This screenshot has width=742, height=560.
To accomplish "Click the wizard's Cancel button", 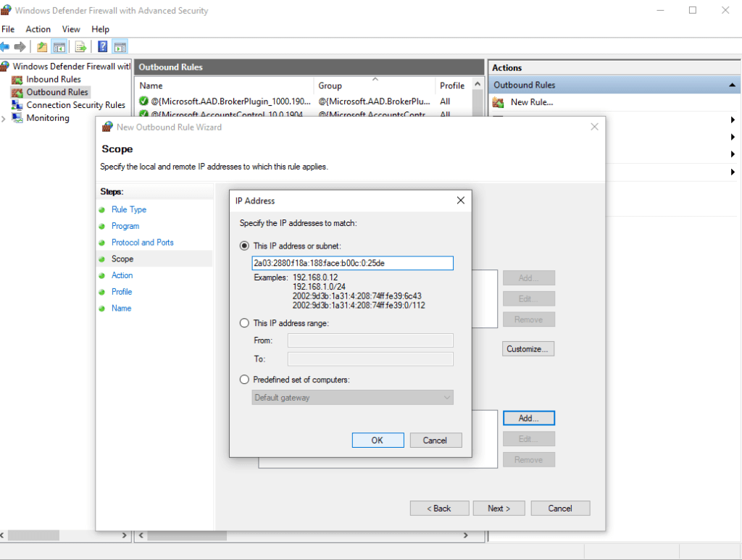I will (x=560, y=508).
